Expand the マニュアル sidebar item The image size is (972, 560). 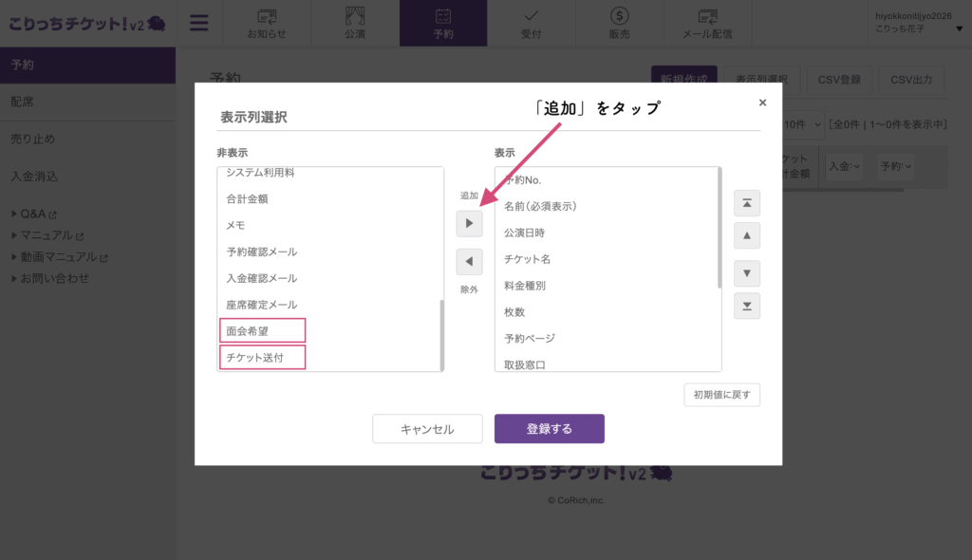47,235
